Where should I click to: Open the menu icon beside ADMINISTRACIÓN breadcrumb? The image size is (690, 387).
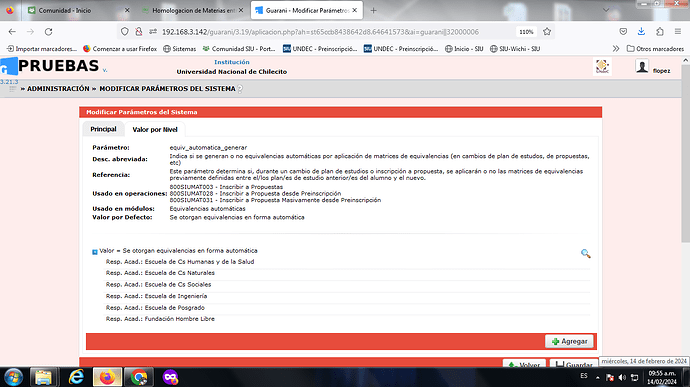pyautogui.click(x=13, y=89)
